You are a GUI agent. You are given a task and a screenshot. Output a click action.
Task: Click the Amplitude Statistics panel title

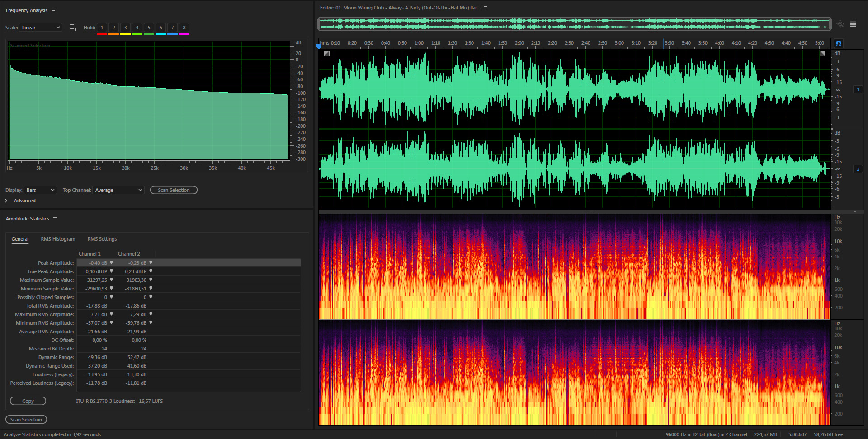pos(27,219)
